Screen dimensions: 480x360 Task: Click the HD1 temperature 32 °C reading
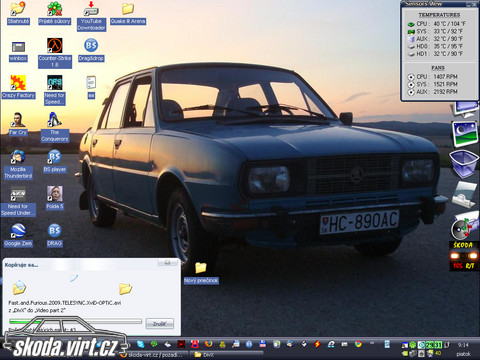[x=448, y=54]
